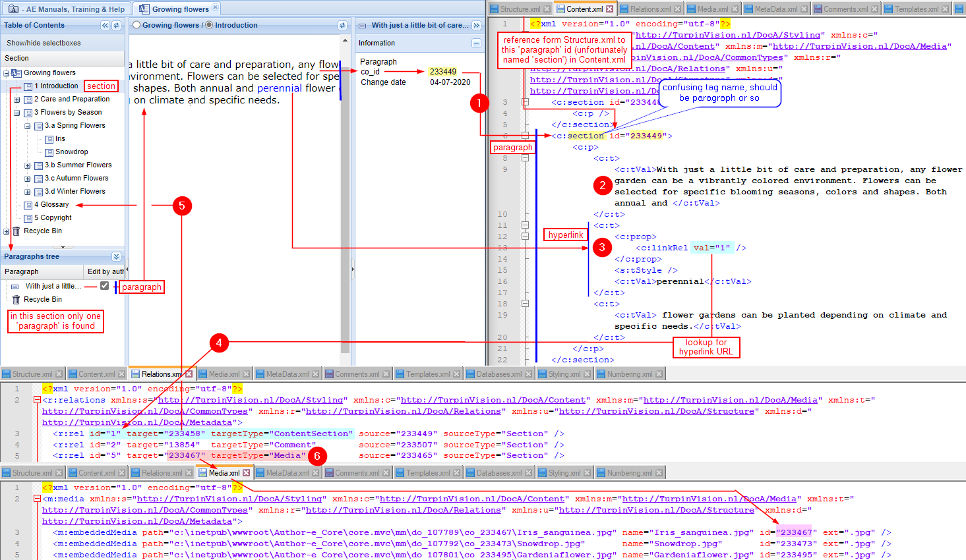Refresh the Growing flowers / Introduction content pane
Screen dimensions: 966x560
[x=342, y=25]
